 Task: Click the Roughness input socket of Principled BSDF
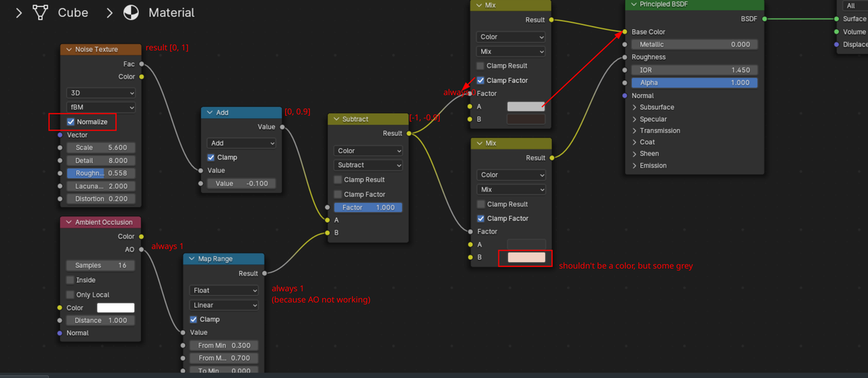click(x=625, y=57)
